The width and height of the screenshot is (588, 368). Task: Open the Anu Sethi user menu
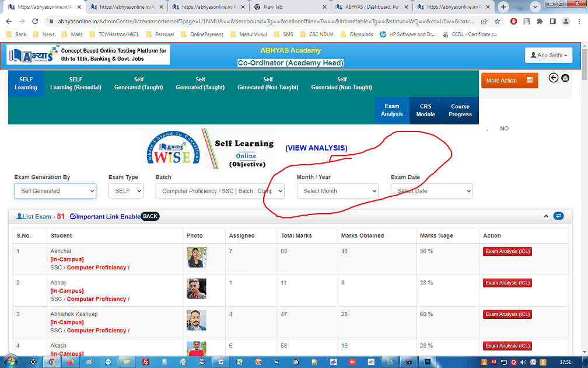pyautogui.click(x=548, y=55)
